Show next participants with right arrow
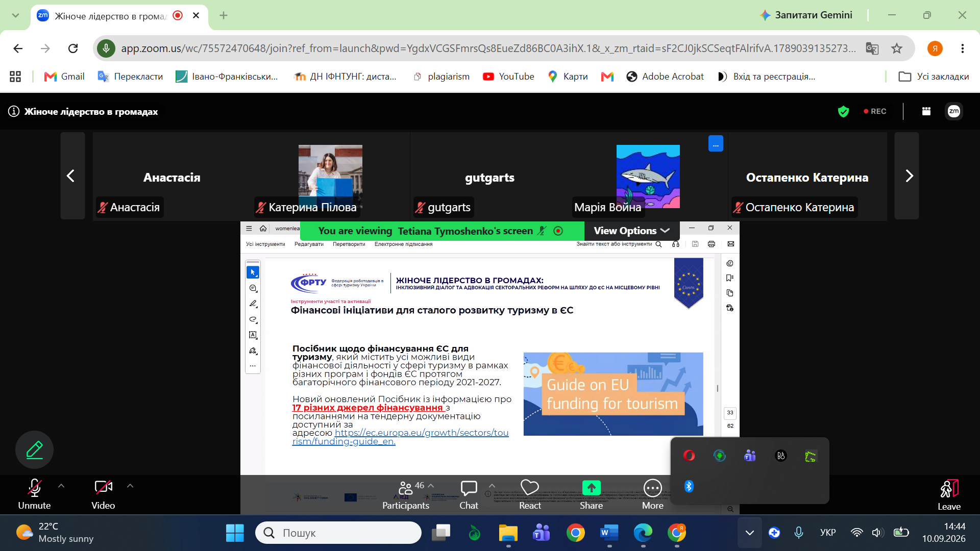The image size is (980, 551). (x=907, y=176)
